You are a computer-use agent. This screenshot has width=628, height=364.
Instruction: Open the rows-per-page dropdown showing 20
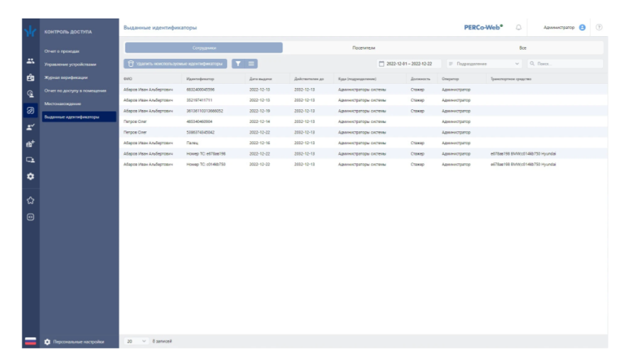(x=136, y=341)
